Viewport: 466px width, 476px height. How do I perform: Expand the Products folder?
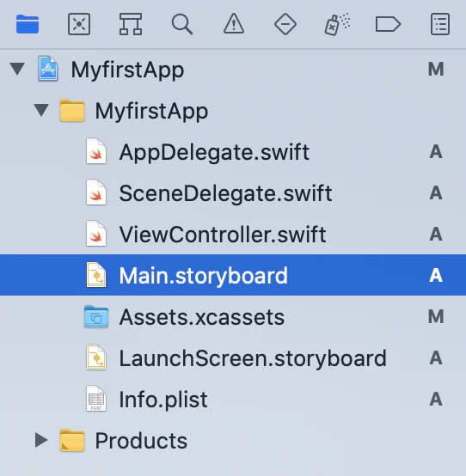pyautogui.click(x=41, y=440)
